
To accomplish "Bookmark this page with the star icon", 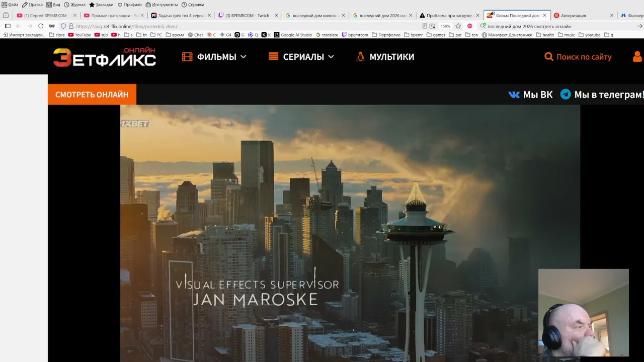I will click(458, 26).
